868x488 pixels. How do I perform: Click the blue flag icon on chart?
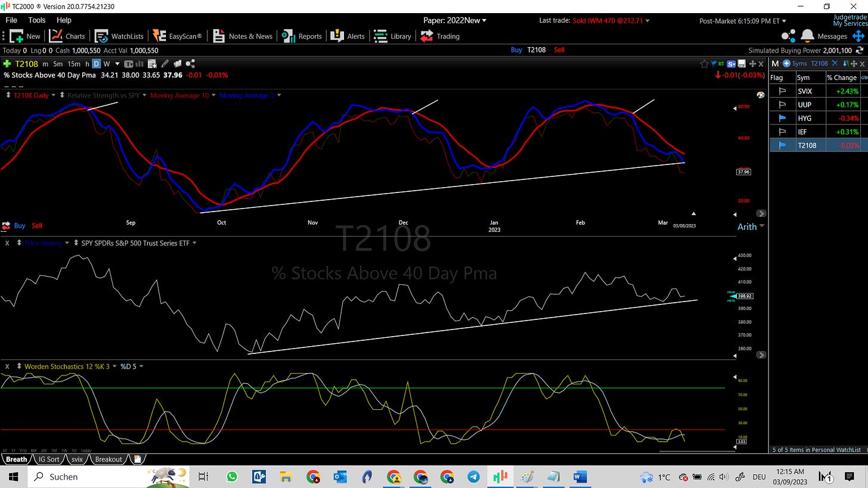(713, 63)
